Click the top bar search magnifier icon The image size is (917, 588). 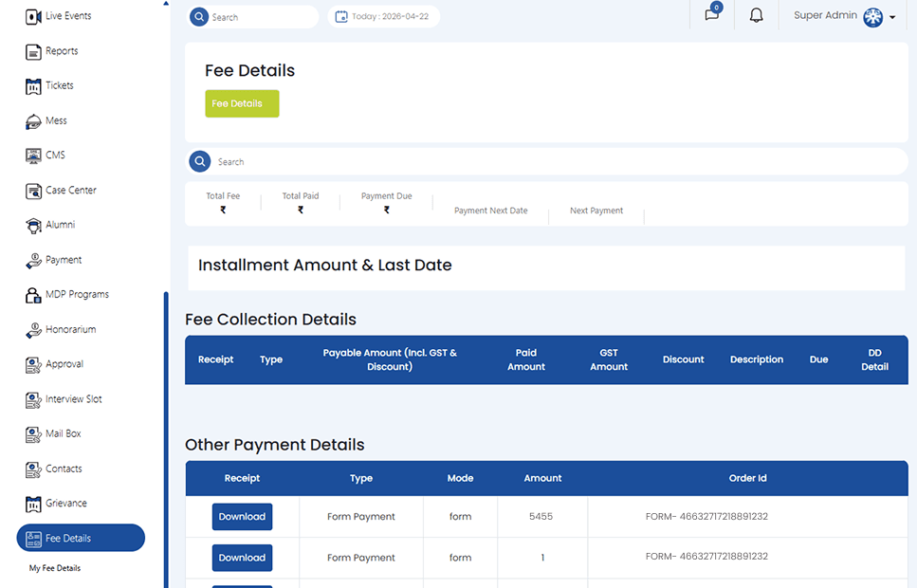(x=199, y=17)
